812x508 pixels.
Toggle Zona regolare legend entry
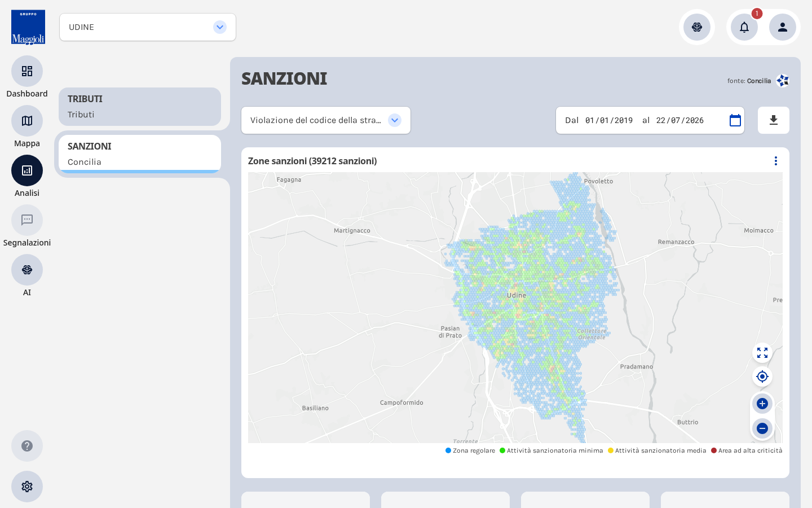(470, 450)
